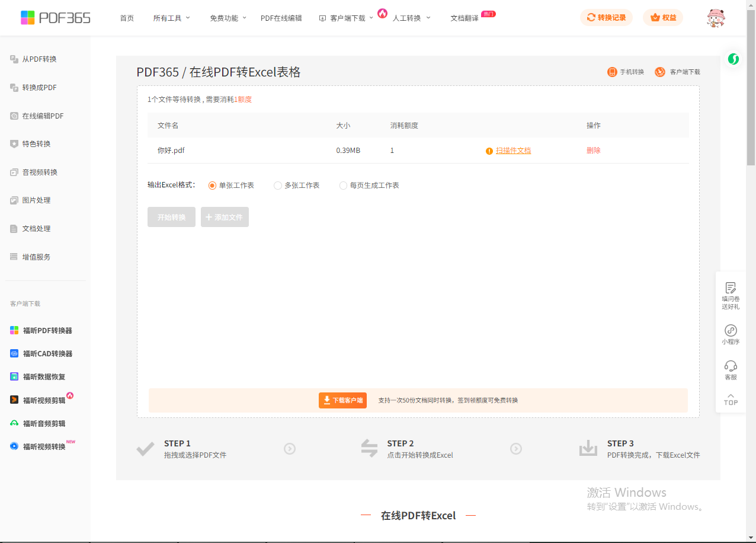Click the 客服 headset icon
The height and width of the screenshot is (543, 756).
point(731,366)
